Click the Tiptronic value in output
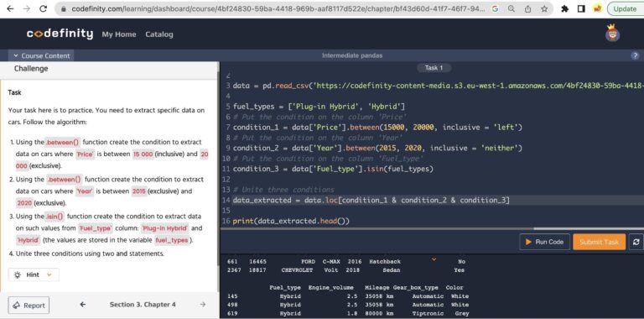The width and height of the screenshot is (644, 319). point(428,313)
